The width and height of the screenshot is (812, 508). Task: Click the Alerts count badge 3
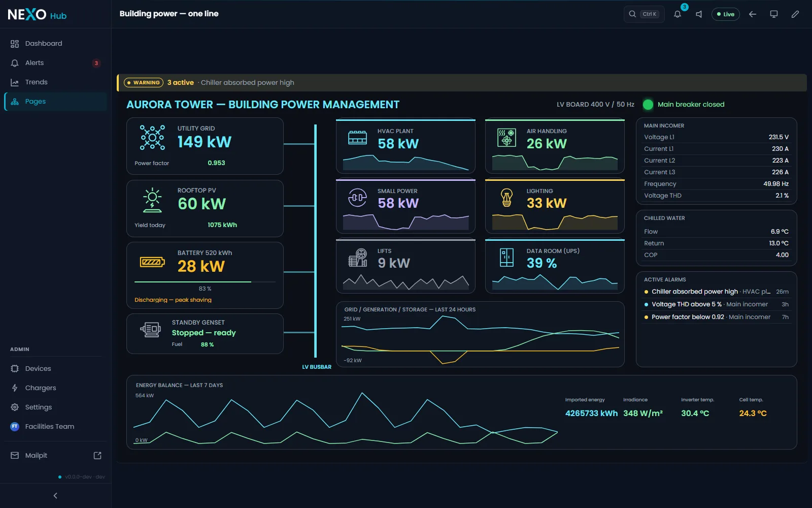point(96,63)
